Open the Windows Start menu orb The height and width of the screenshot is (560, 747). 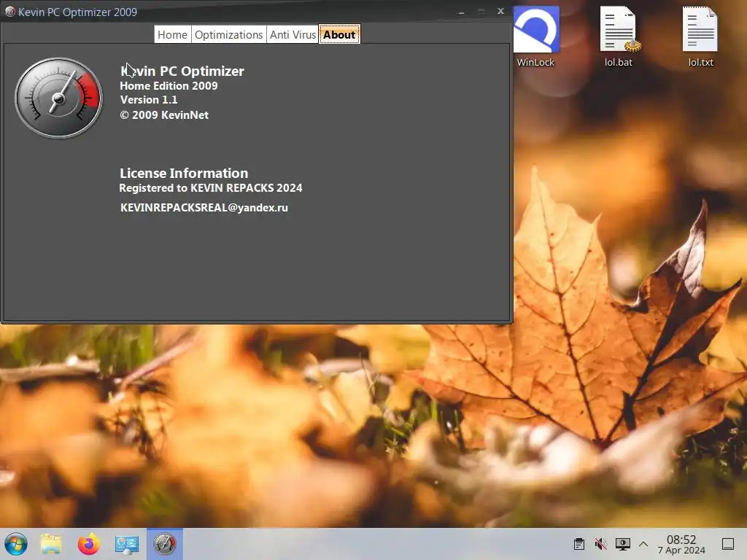point(16,544)
